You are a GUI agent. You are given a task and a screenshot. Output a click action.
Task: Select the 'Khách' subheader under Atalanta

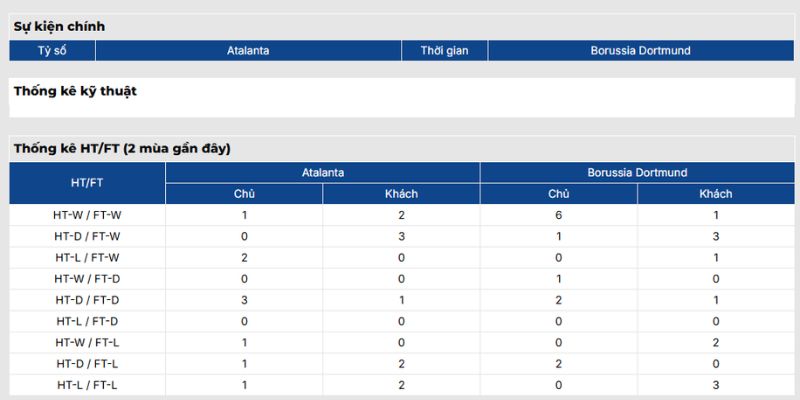tap(401, 194)
